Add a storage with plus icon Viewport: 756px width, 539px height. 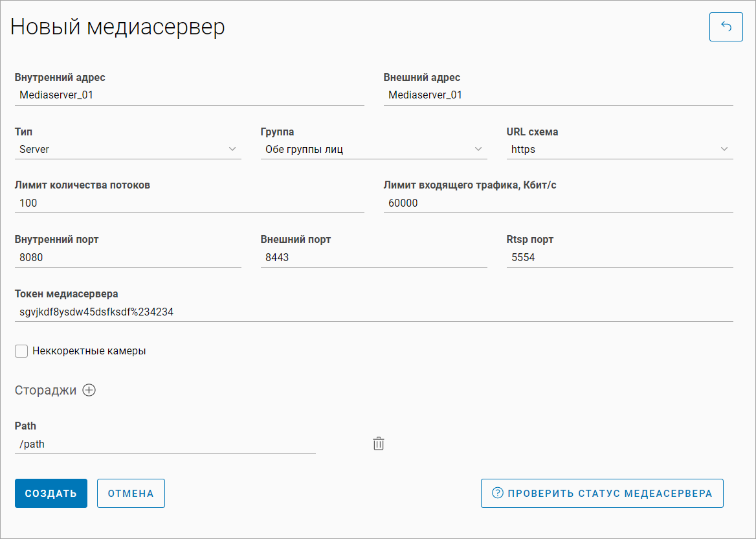(89, 390)
